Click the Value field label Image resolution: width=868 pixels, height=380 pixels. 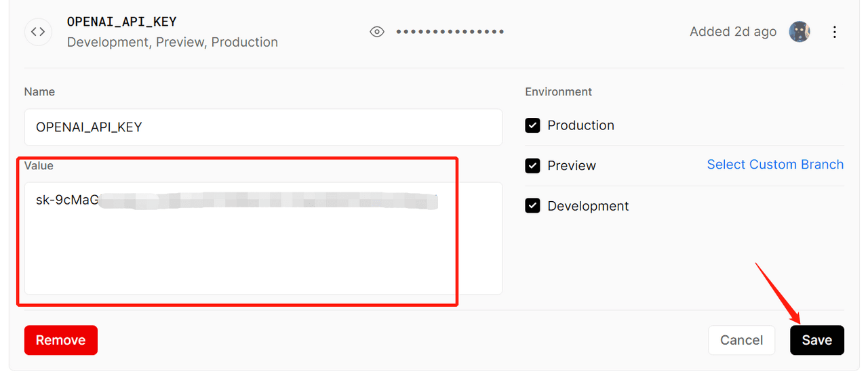pyautogui.click(x=39, y=165)
